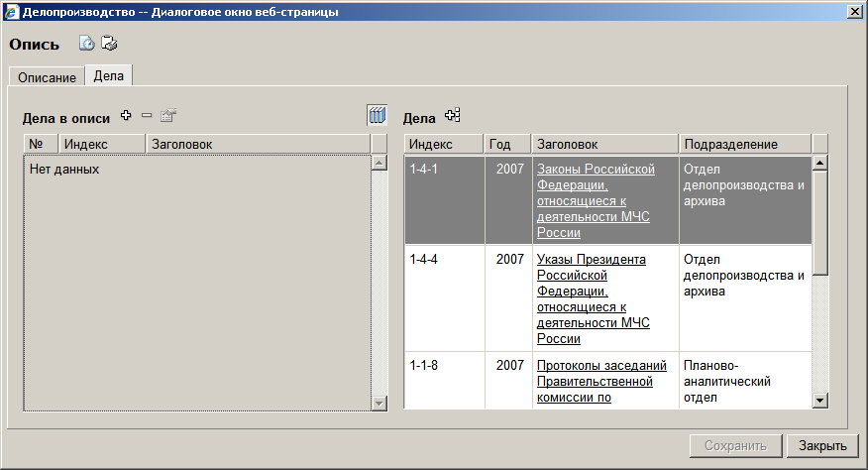The image size is (868, 470).
Task: Open link Протоколы заседаний Правительственной комиссии
Action: tap(601, 382)
